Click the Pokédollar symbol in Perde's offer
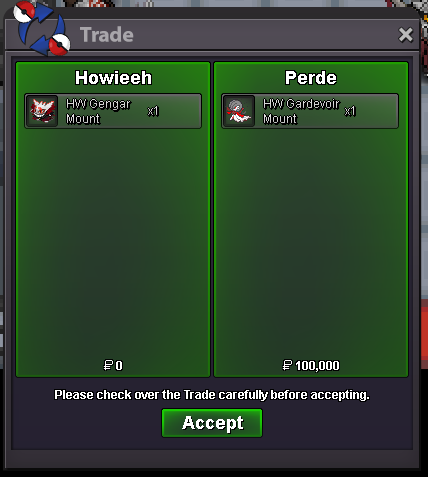 coord(287,365)
